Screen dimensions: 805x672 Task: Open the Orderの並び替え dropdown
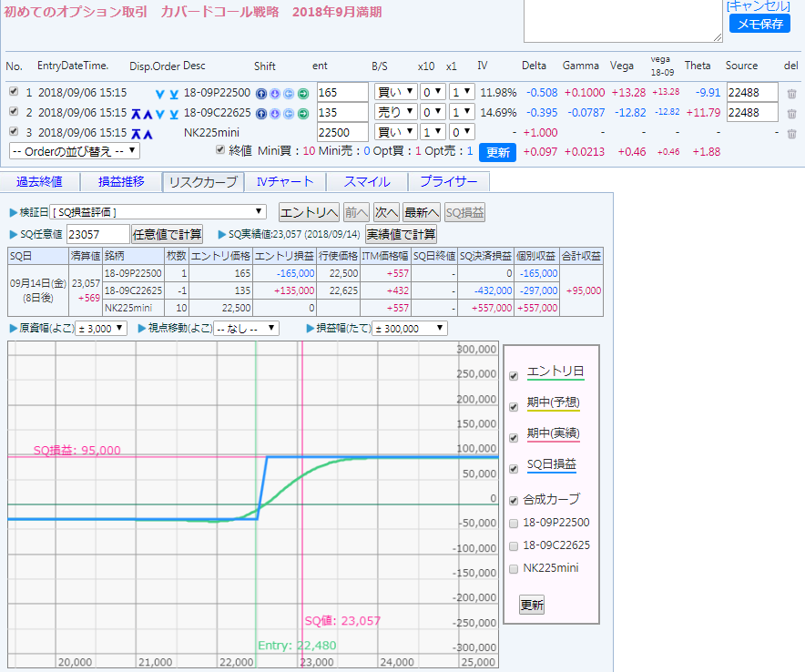click(75, 151)
